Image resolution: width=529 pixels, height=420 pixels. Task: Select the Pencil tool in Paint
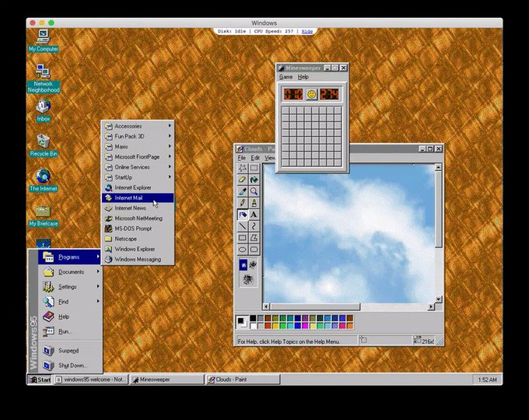pos(242,203)
